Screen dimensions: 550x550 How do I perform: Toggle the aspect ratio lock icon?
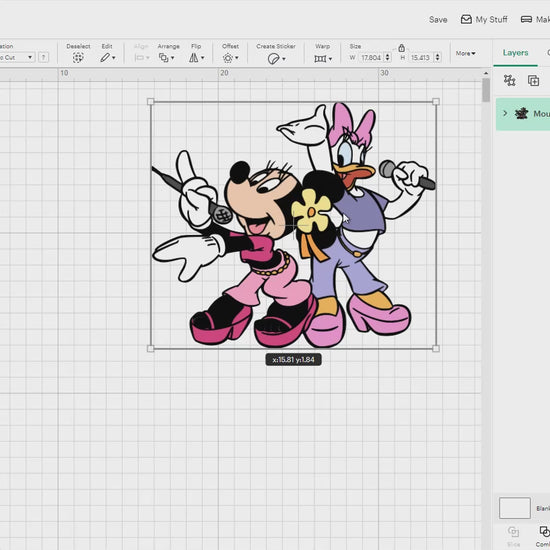click(x=401, y=48)
